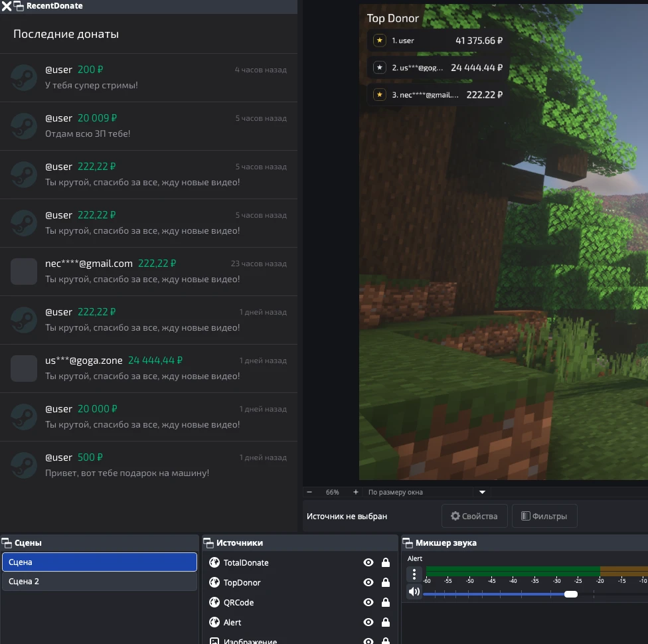Click avatar of nec****@gmail.com donation
This screenshot has width=648, height=644.
coord(23,272)
